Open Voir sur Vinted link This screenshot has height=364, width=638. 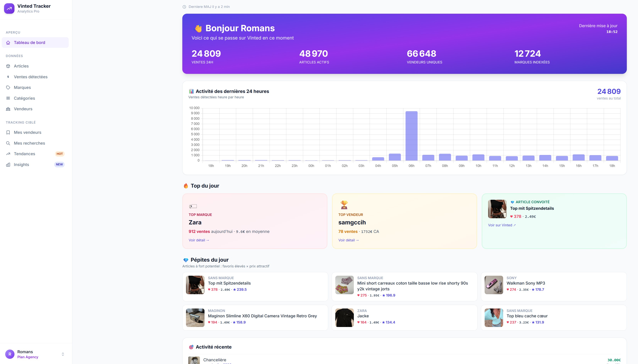(x=502, y=225)
